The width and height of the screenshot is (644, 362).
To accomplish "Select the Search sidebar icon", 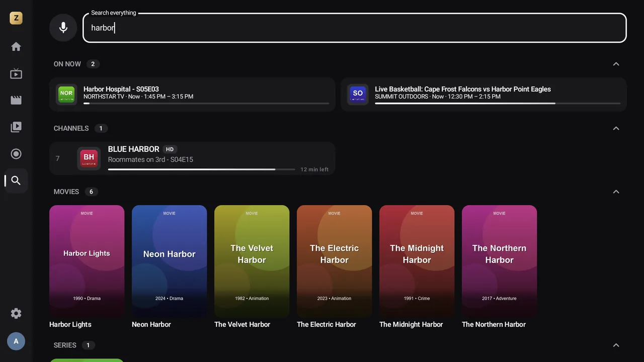I will [x=16, y=180].
